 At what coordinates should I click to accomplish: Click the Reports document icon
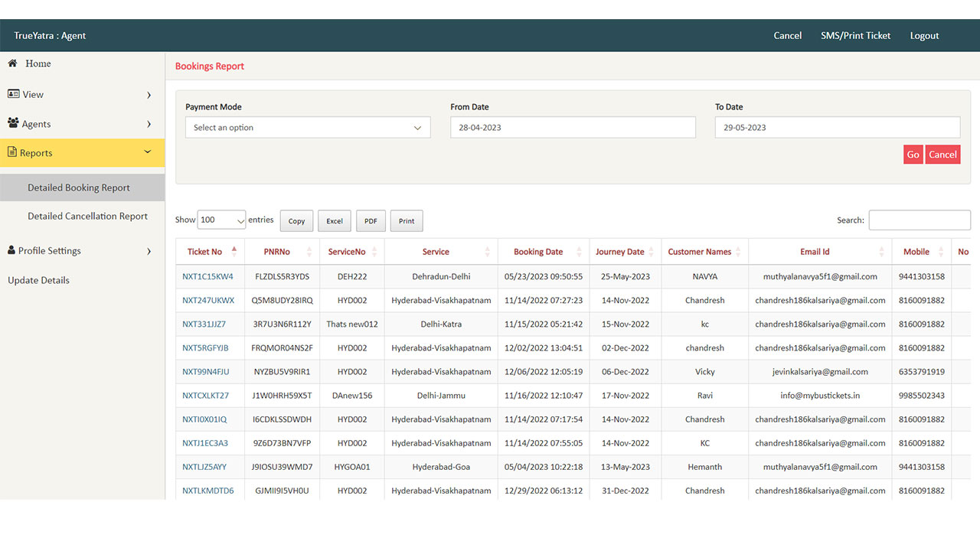12,152
